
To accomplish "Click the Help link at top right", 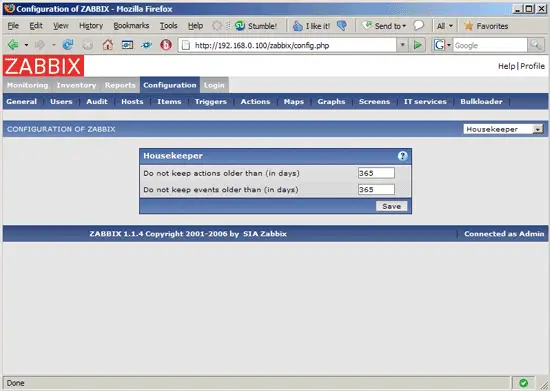I will [507, 66].
